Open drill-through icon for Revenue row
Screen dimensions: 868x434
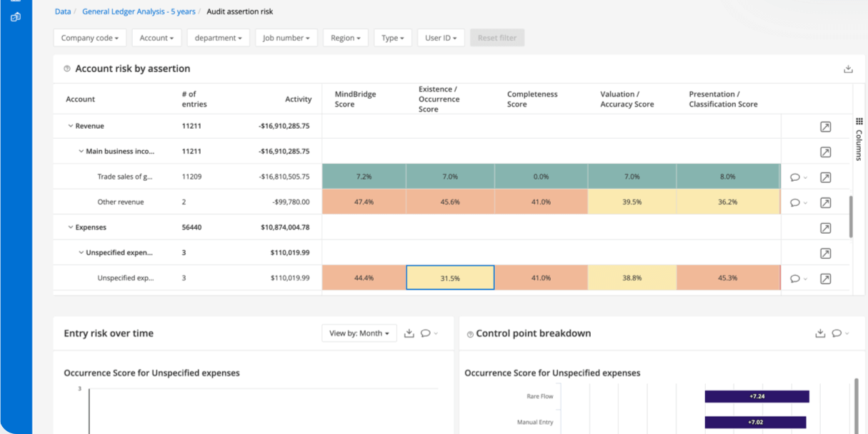825,127
